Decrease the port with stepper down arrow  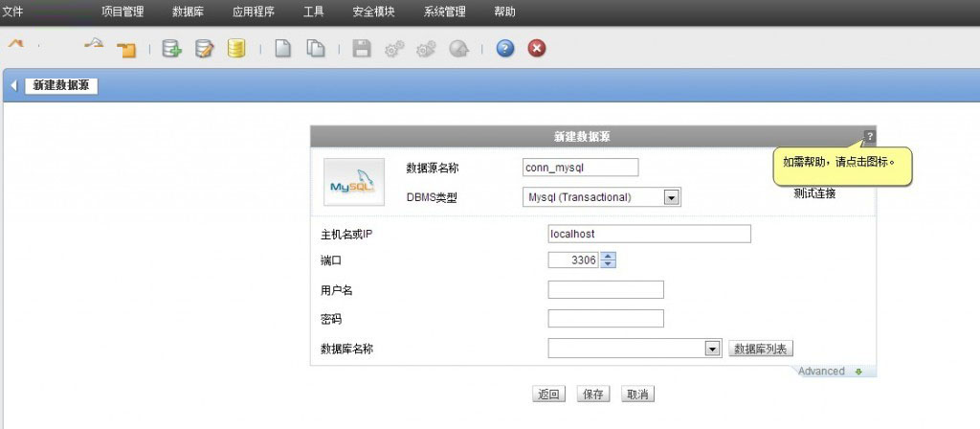coord(608,263)
